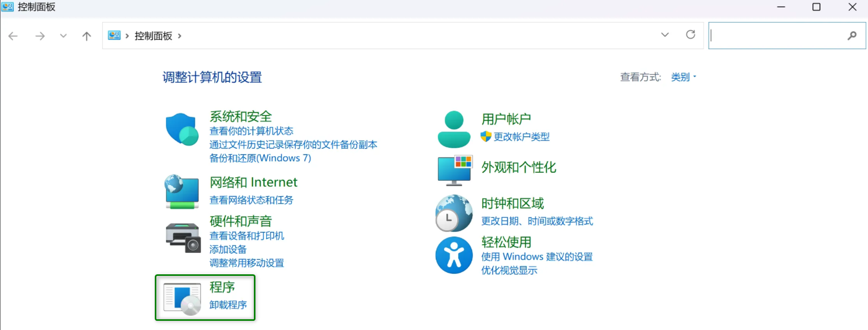Open 添加设备 link
This screenshot has width=868, height=330.
[228, 249]
